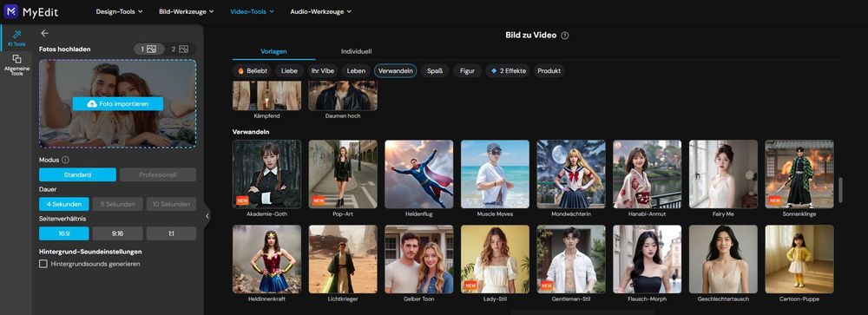The height and width of the screenshot is (315, 868).
Task: Choose the Gelber Toon template
Action: click(x=419, y=259)
